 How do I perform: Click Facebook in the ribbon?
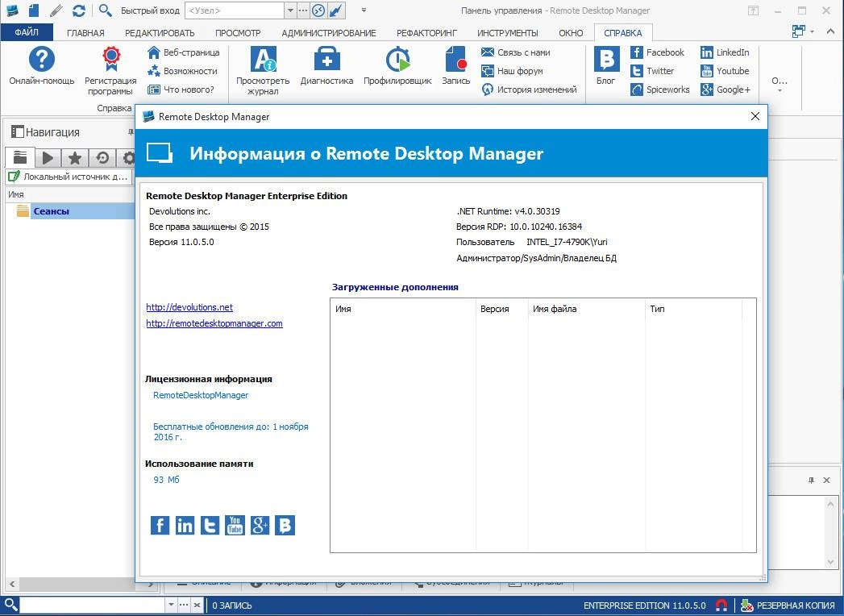(657, 52)
